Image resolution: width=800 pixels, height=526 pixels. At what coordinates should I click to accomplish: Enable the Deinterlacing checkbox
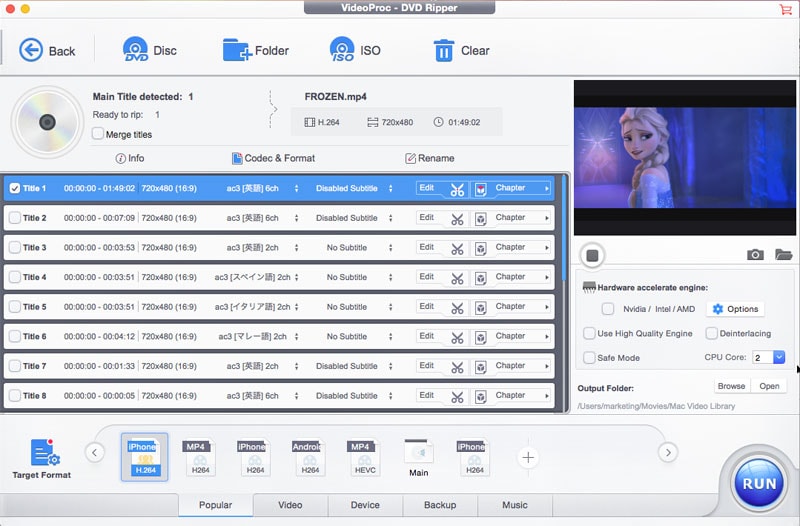click(x=712, y=333)
